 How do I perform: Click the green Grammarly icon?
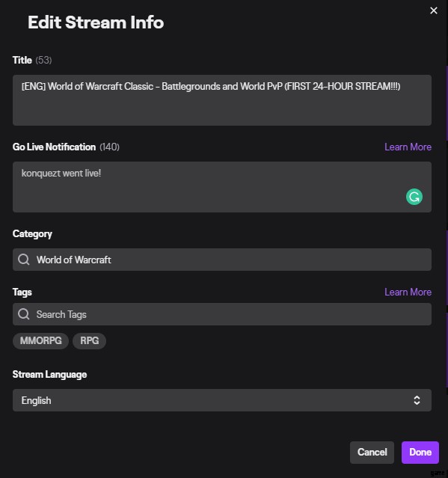coord(414,197)
